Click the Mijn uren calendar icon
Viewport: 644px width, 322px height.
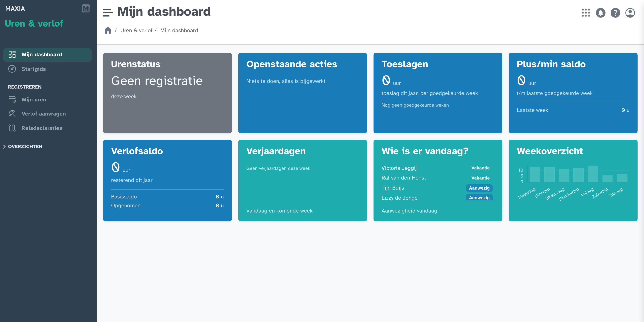point(12,99)
